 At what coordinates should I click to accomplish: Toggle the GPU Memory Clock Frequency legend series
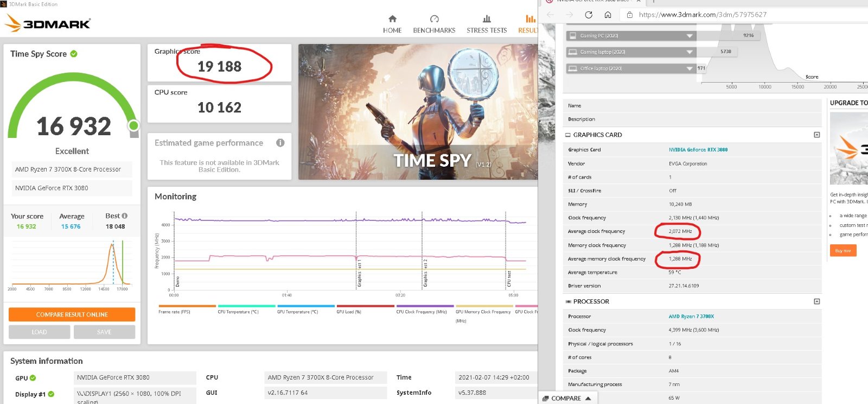(484, 313)
